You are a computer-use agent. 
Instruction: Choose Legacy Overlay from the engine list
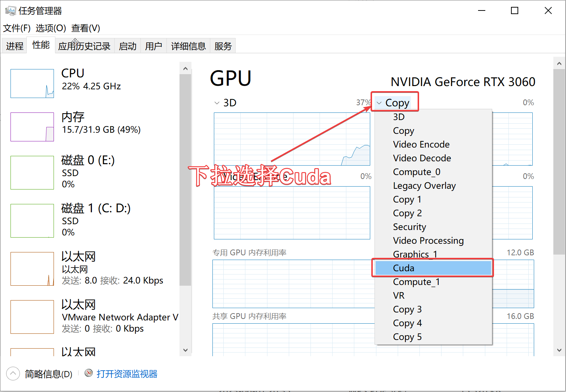pyautogui.click(x=434, y=186)
